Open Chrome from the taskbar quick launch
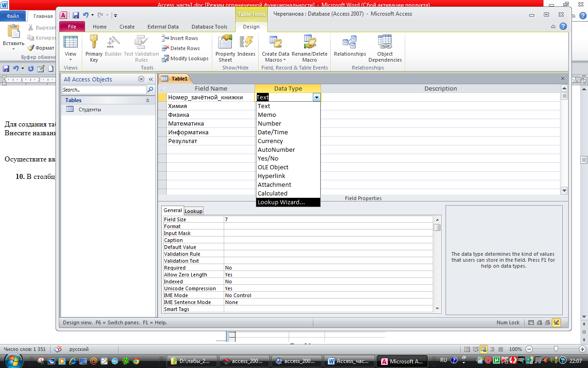This screenshot has height=368, width=588. click(136, 361)
